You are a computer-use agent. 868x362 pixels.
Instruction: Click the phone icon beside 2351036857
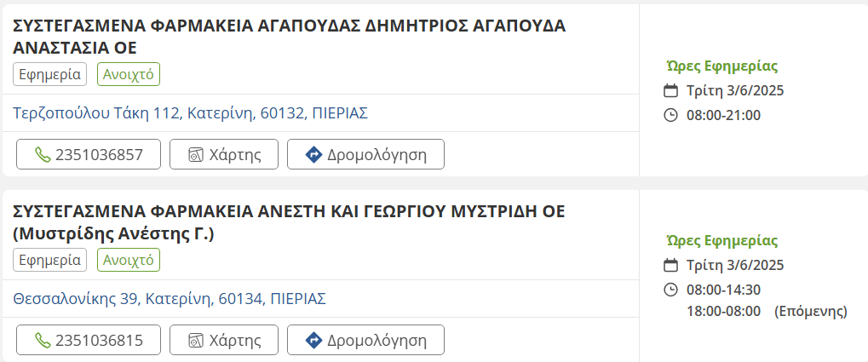click(x=43, y=155)
